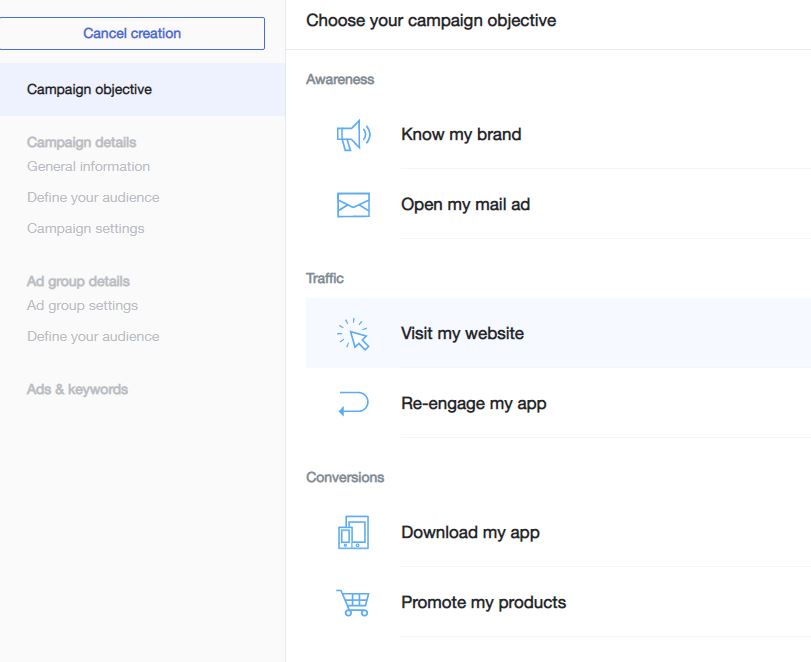Image resolution: width=811 pixels, height=662 pixels.
Task: Cancel creation of the campaign
Action: (x=132, y=34)
